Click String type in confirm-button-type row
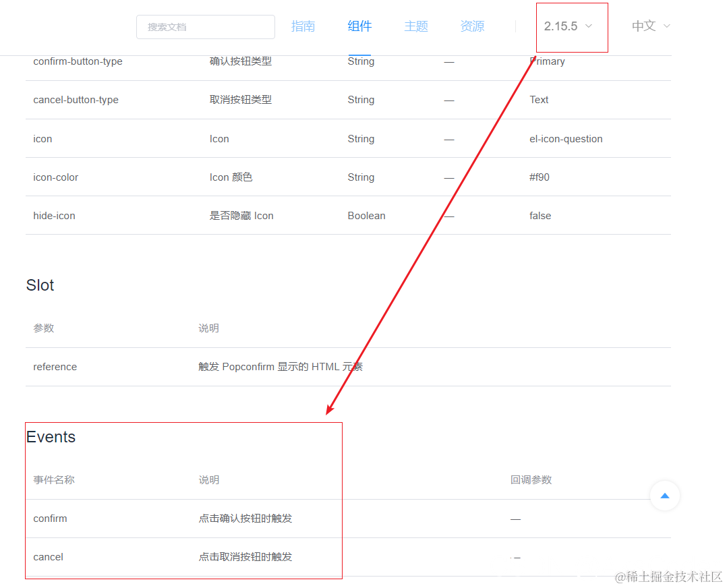 pos(361,61)
